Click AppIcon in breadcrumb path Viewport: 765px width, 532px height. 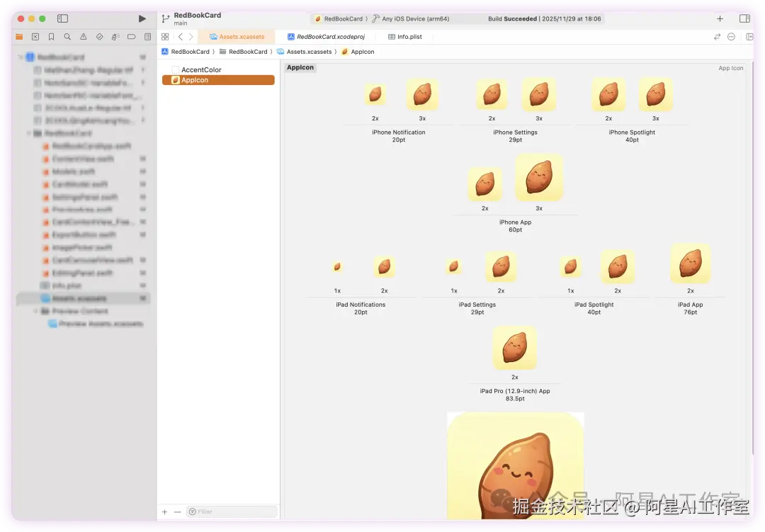(x=358, y=52)
